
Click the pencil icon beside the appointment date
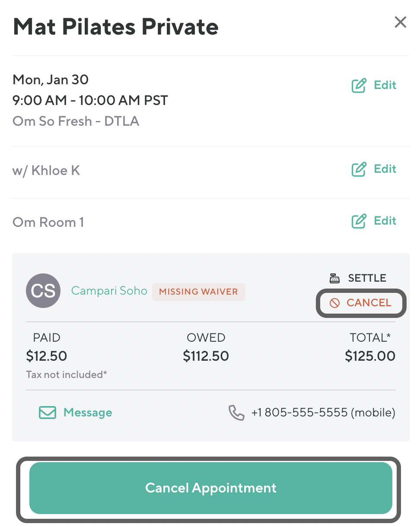click(359, 86)
